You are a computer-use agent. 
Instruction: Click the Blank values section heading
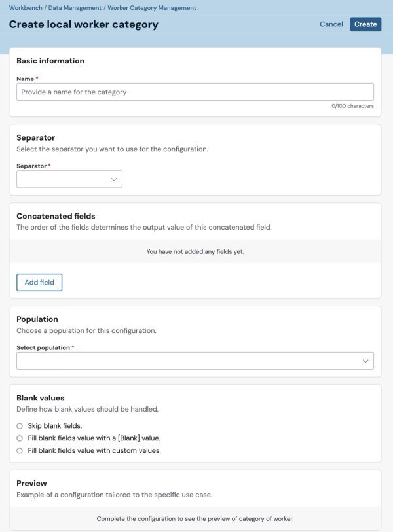pos(41,398)
